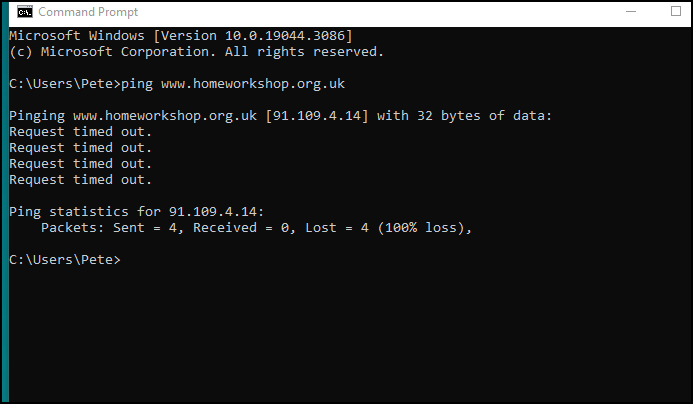Click the first Request timed out line
Screen dimensions: 693x404
click(x=80, y=132)
